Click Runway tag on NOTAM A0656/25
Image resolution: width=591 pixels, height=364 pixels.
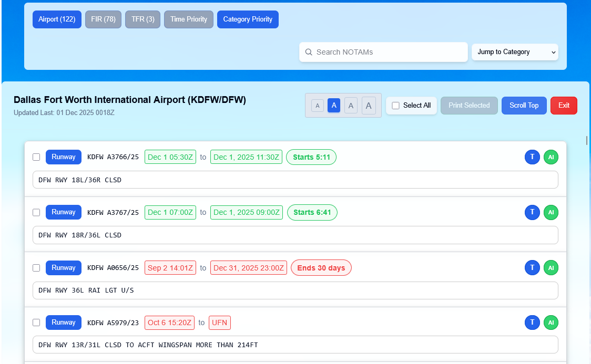[x=63, y=268]
